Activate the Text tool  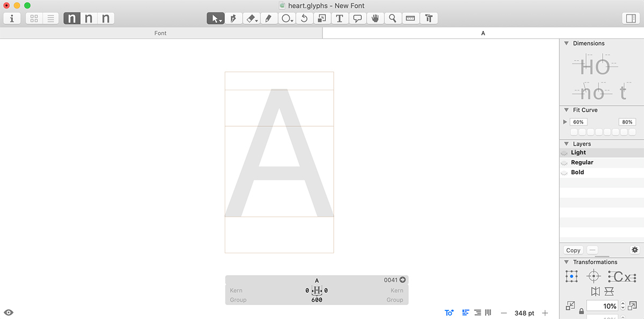pos(339,18)
